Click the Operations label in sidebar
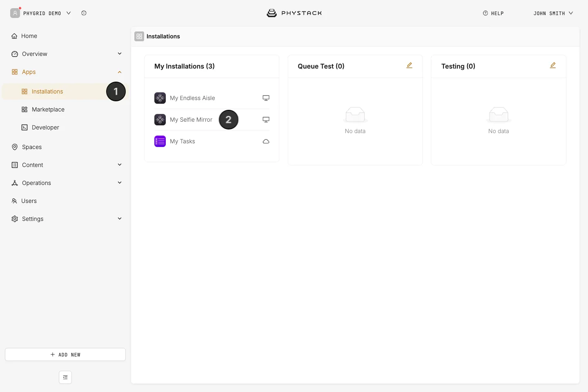This screenshot has height=392, width=588. [36, 183]
